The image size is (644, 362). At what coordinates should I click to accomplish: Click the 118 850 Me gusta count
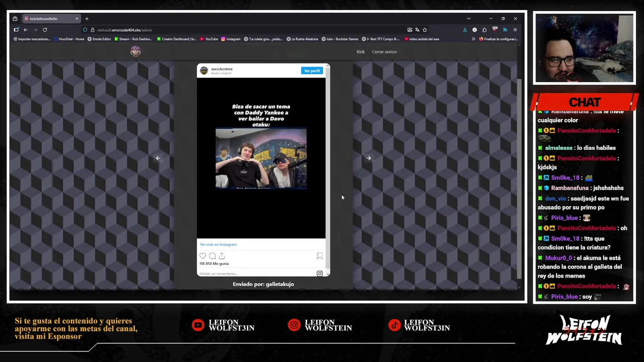[x=214, y=263]
